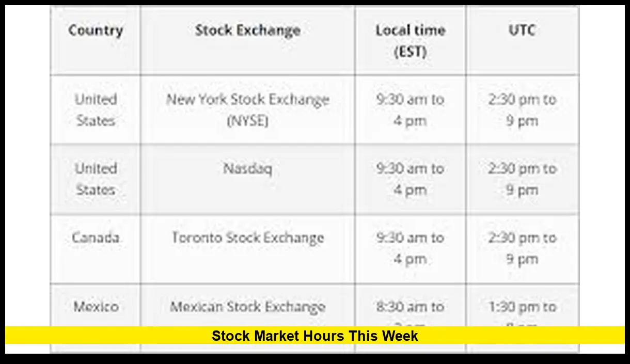Click the 8:30 am Mexican local time cell
The width and height of the screenshot is (630, 364).
click(410, 308)
